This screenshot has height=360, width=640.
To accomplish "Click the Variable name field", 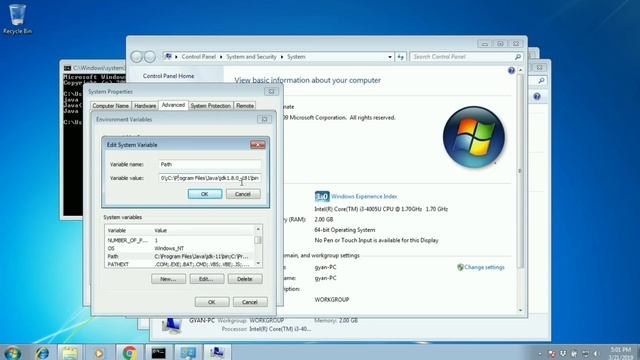I will point(210,164).
